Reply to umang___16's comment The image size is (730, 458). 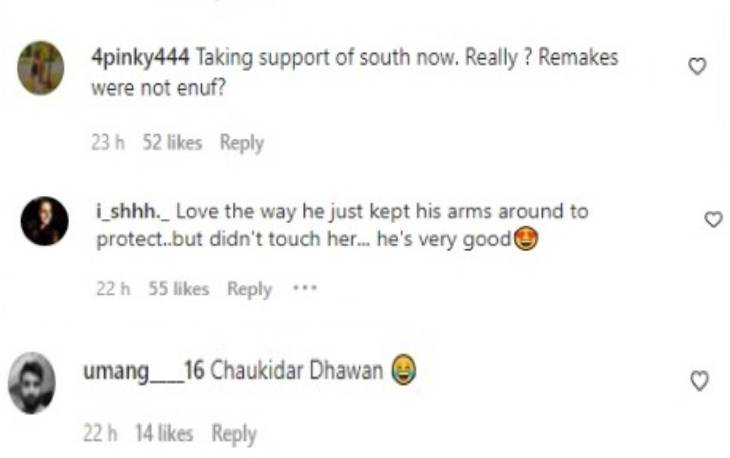click(x=234, y=434)
